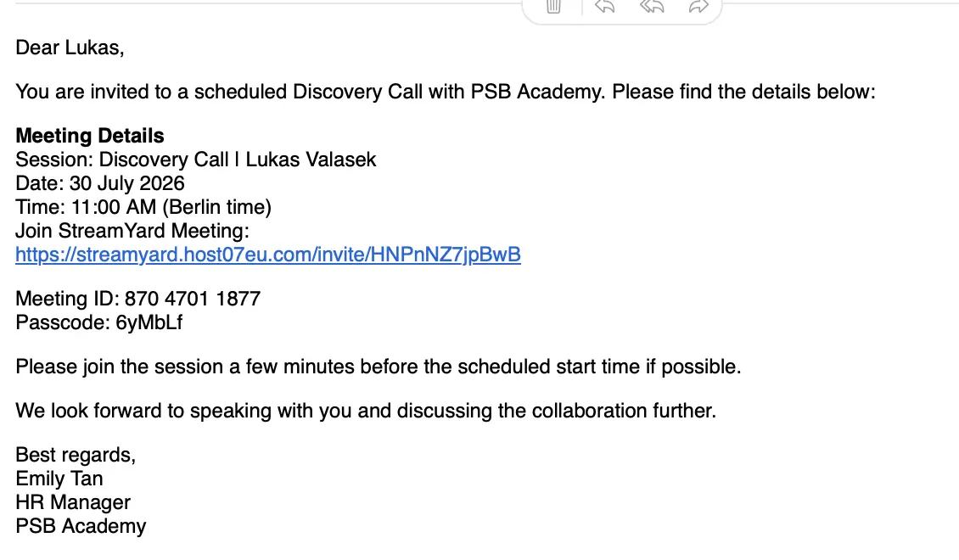
Task: Click the Passcode 6yMbLf text
Action: [x=99, y=322]
